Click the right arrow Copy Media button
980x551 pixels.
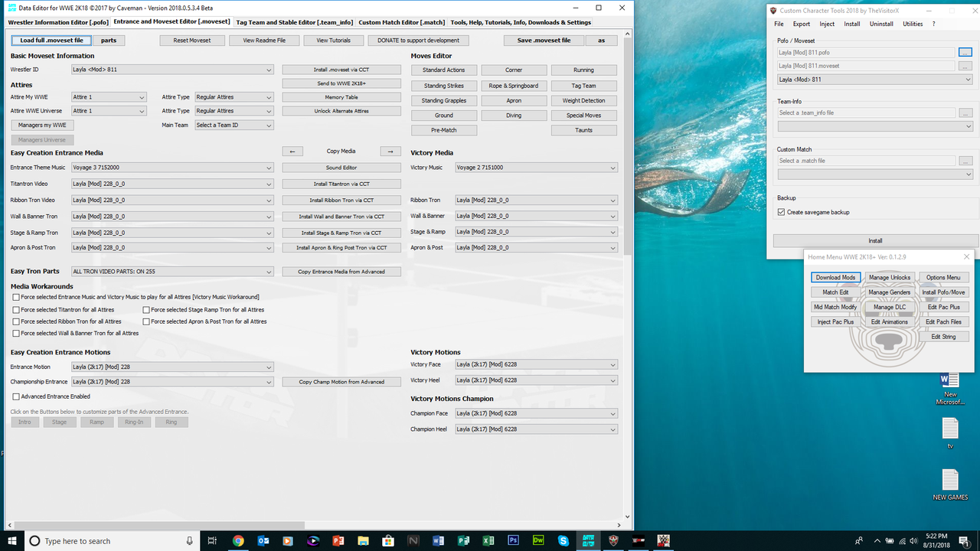pos(390,152)
